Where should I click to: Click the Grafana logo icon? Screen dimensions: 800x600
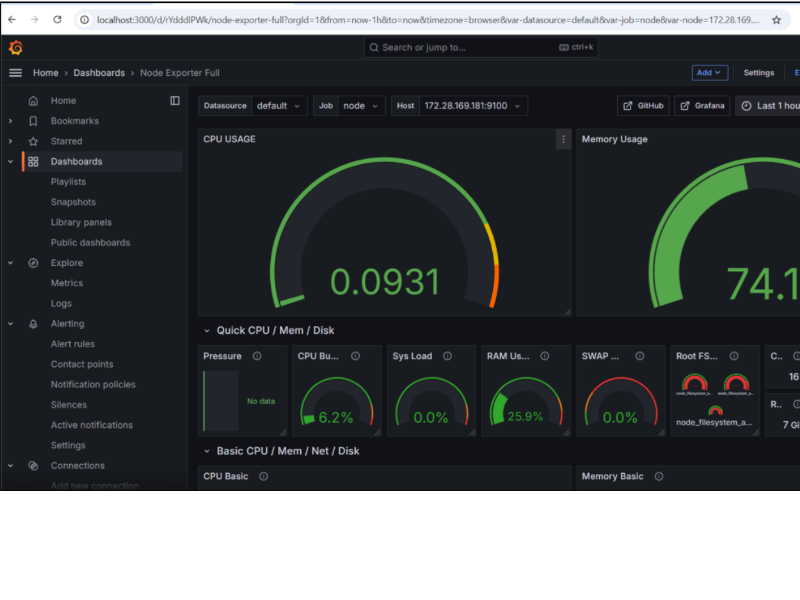tap(16, 47)
